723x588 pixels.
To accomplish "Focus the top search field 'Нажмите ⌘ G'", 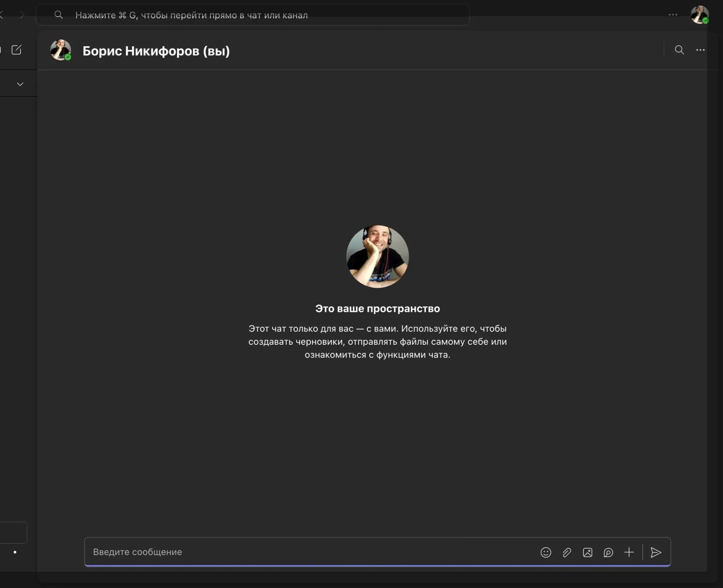I will point(253,15).
